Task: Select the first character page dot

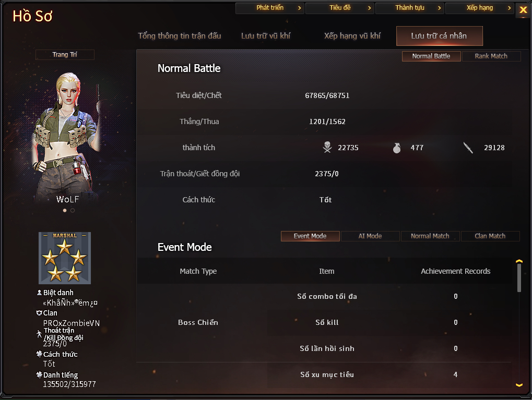Action: pyautogui.click(x=65, y=211)
